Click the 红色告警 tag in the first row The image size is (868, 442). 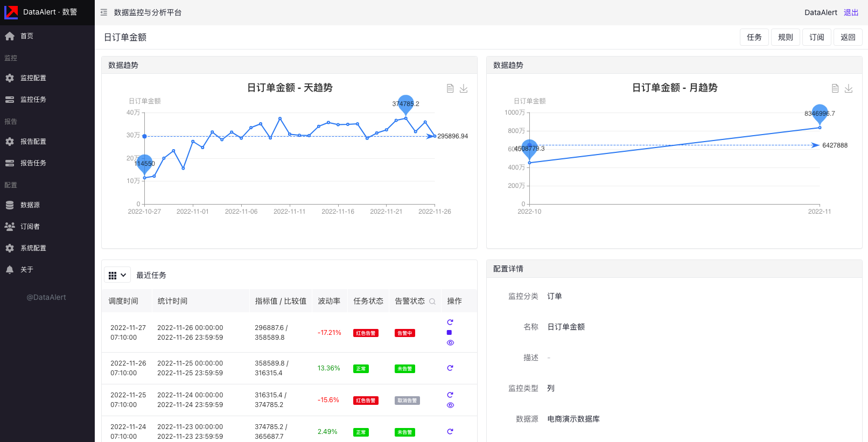(x=366, y=333)
